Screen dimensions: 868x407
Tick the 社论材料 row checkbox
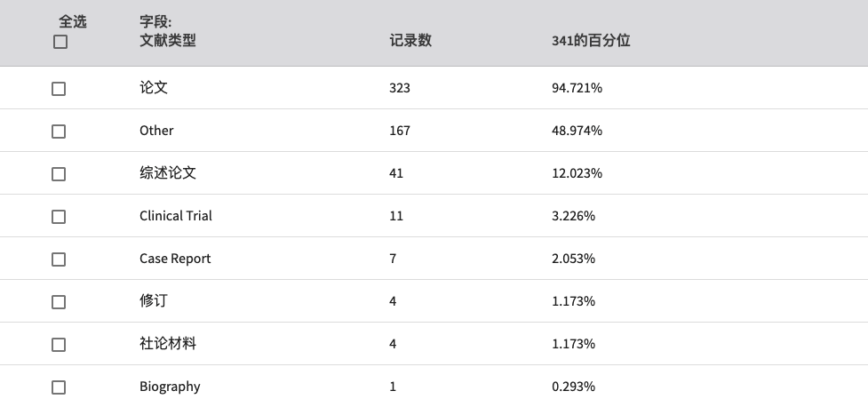(x=59, y=345)
